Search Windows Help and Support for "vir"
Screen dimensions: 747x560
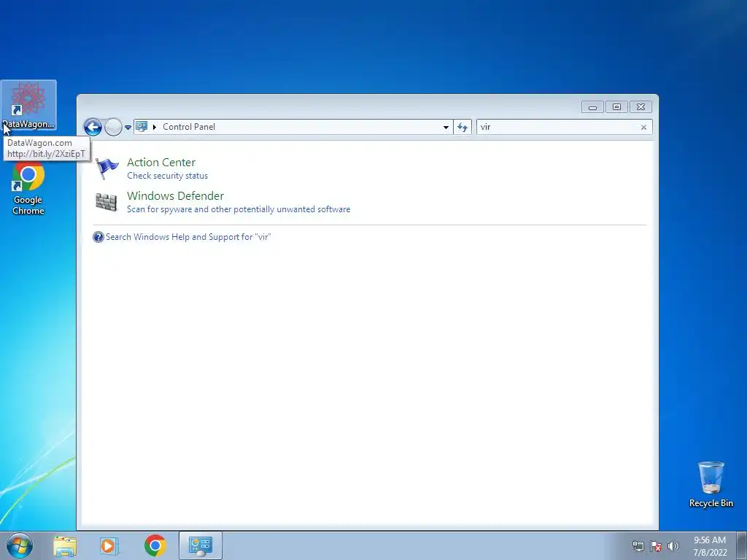click(188, 237)
